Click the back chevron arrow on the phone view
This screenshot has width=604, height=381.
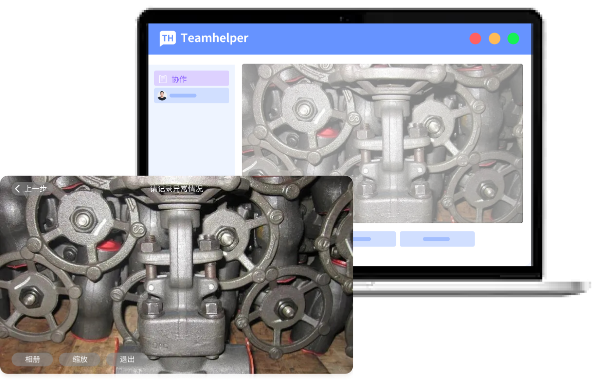[x=17, y=188]
